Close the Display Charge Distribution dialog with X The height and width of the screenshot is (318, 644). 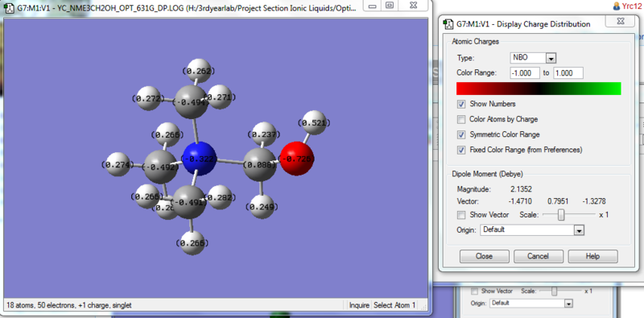pyautogui.click(x=620, y=22)
